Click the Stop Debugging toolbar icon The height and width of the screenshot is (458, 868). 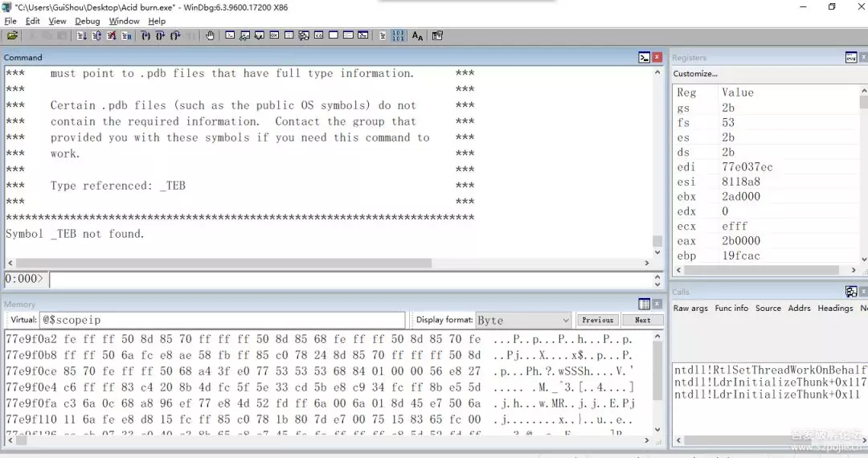pyautogui.click(x=111, y=36)
